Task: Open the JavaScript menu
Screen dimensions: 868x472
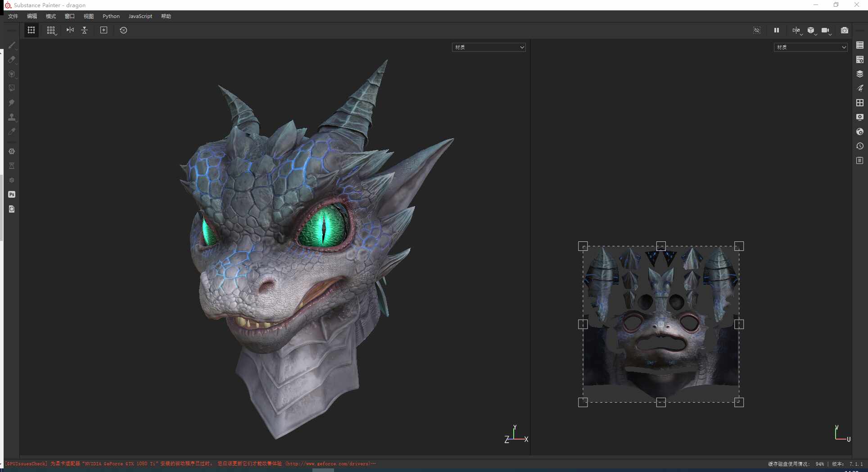Action: [x=140, y=16]
